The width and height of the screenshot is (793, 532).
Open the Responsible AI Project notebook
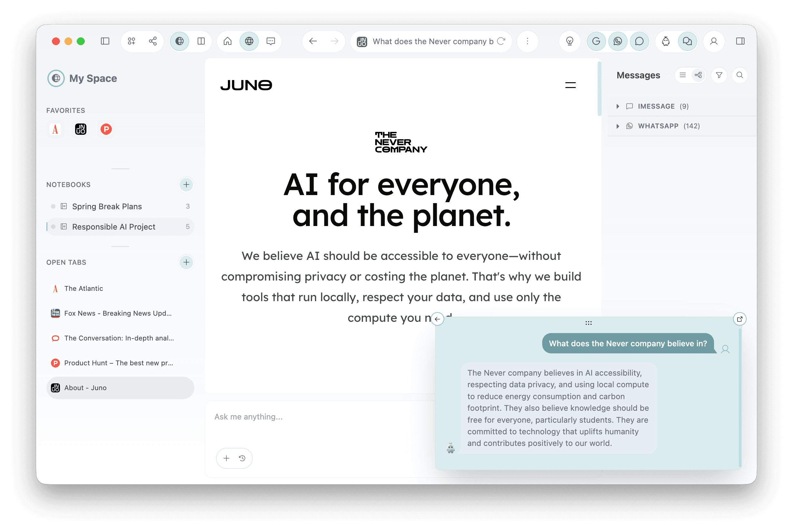(x=113, y=227)
